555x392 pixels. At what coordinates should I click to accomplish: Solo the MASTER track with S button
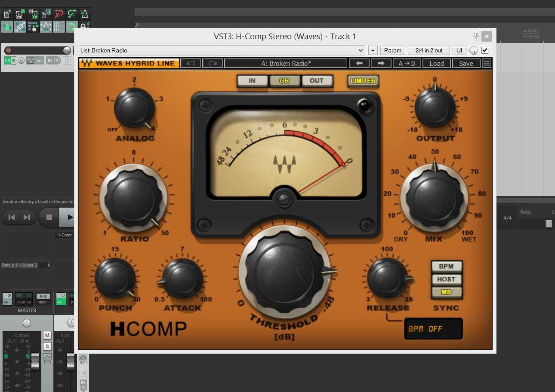(47, 346)
